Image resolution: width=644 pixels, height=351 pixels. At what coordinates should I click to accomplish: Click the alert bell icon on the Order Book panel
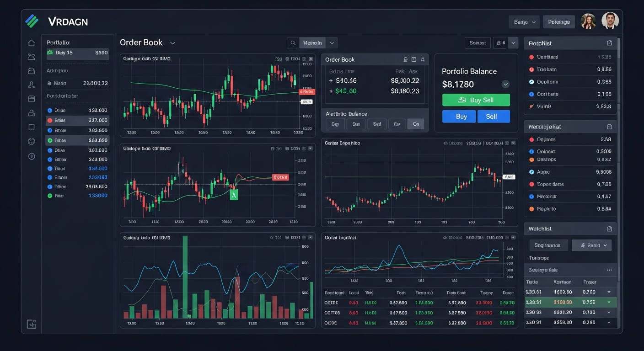[423, 59]
